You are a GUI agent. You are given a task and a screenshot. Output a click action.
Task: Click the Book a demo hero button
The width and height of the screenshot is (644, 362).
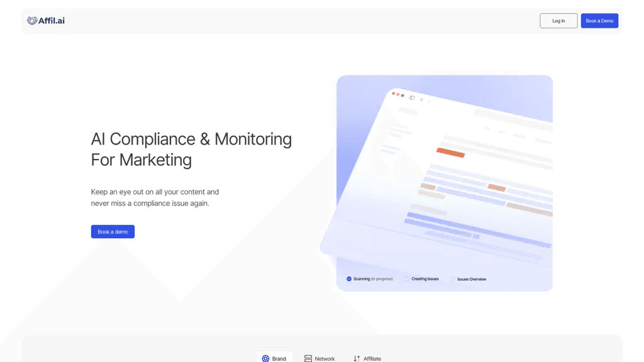pyautogui.click(x=113, y=231)
